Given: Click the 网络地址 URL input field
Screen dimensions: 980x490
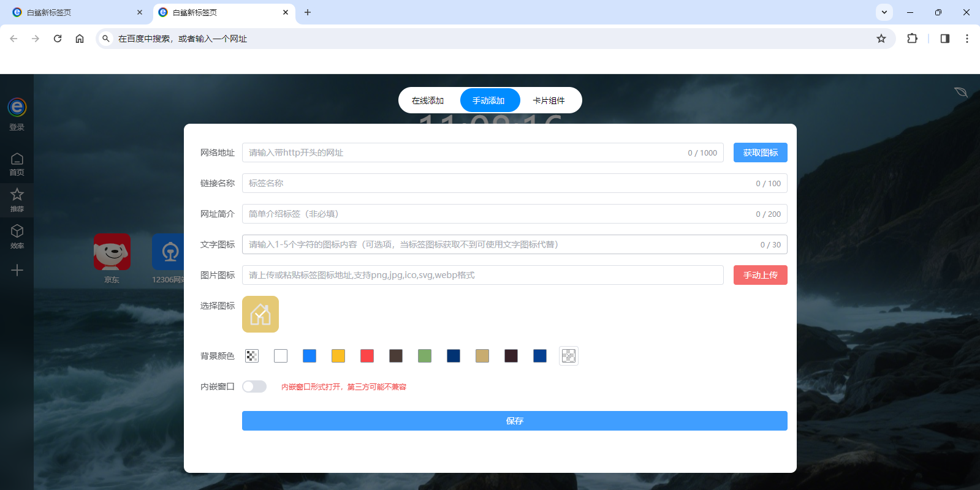Looking at the screenshot, I should tap(466, 153).
